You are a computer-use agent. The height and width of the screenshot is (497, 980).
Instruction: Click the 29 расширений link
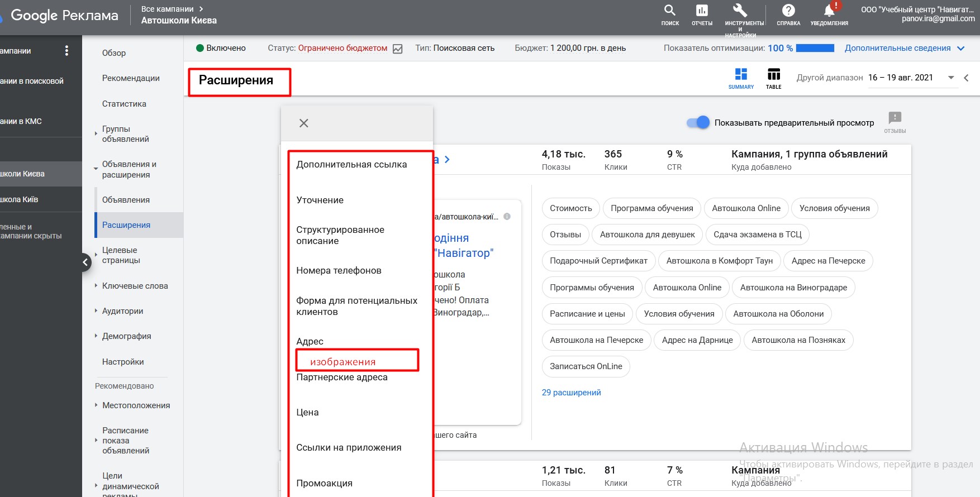(571, 392)
